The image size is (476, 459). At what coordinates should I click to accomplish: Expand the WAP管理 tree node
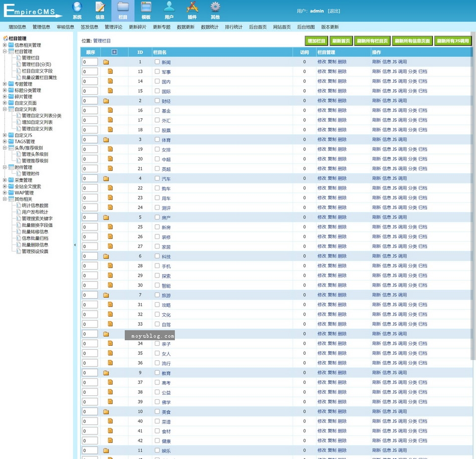(5, 193)
